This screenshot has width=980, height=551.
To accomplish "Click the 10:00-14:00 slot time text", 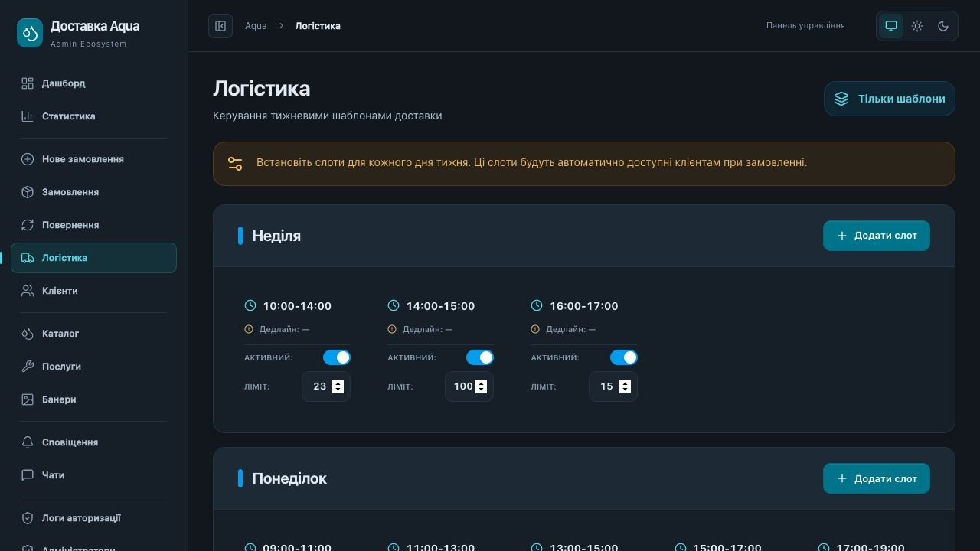I will 297,306.
